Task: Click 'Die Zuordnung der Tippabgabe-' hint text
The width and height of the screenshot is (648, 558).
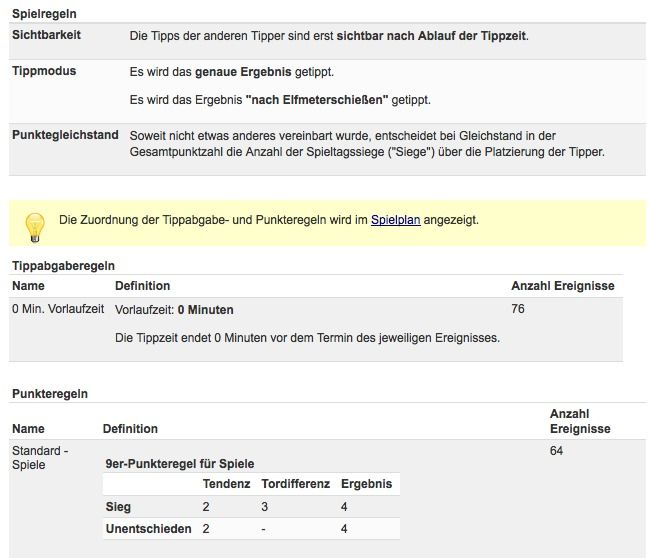Action: click(269, 220)
